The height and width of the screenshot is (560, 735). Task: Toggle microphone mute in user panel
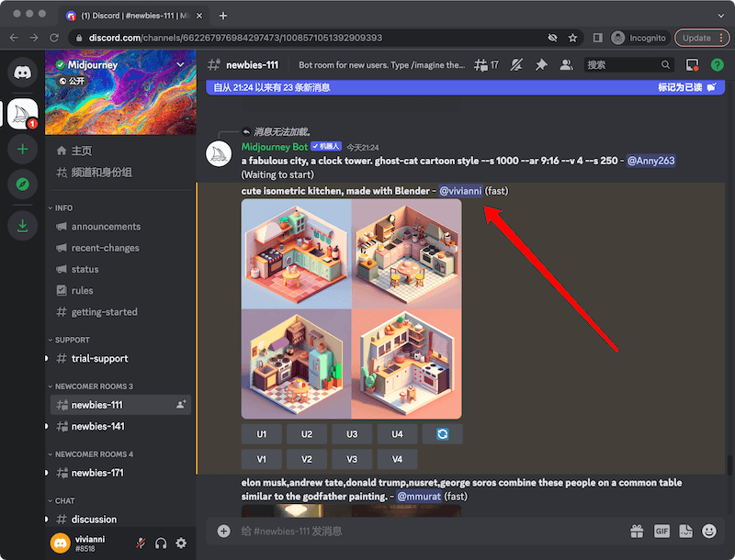click(141, 543)
